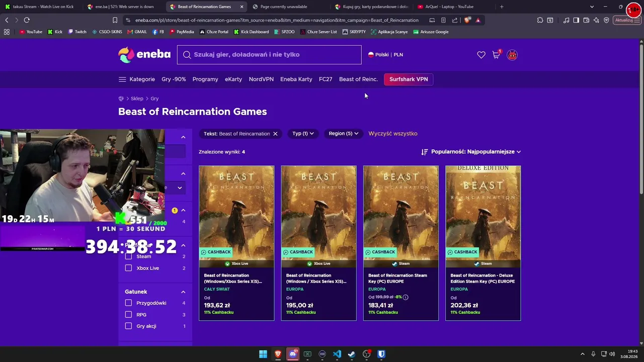
Task: Click the Kategorie hamburger menu icon
Action: point(122,79)
